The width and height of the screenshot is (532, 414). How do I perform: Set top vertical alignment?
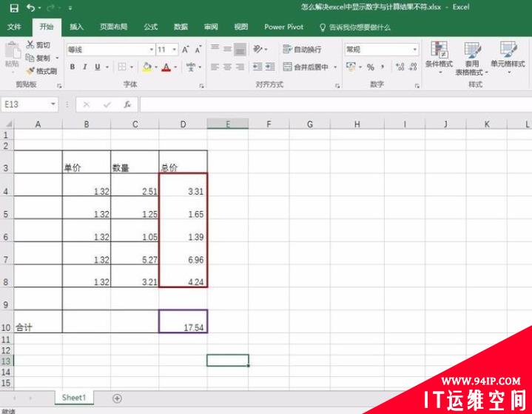coord(215,47)
